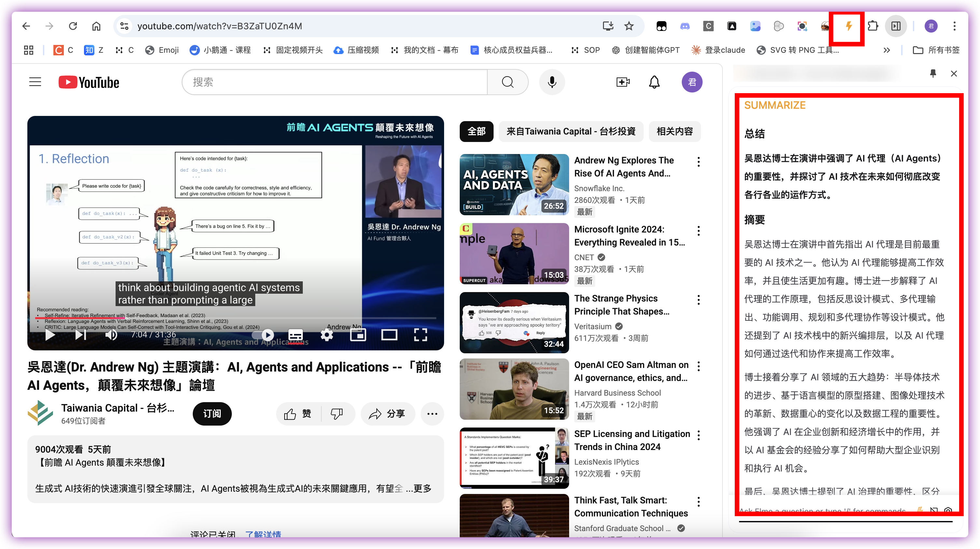This screenshot has height=549, width=980.
Task: Open menu for Andrew Ng Explores video
Action: click(x=698, y=162)
